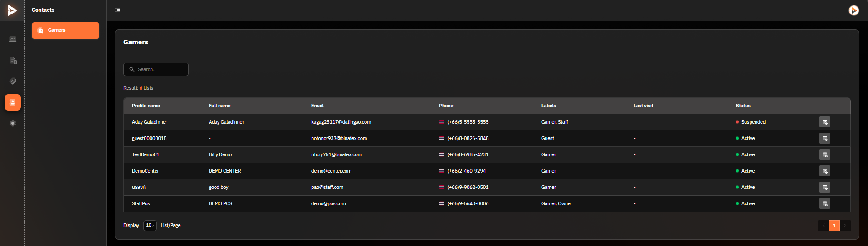Click phone (+66)9-5640-0006
The width and height of the screenshot is (868, 246).
[x=468, y=203]
